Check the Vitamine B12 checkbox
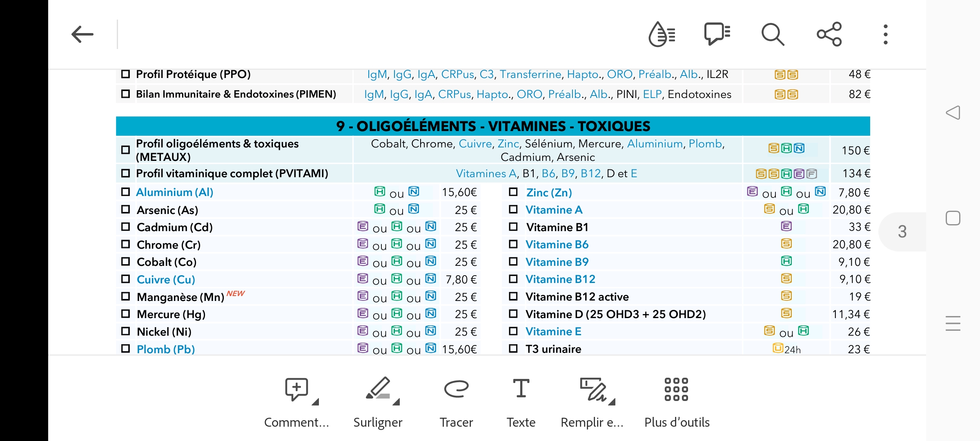This screenshot has height=441, width=980. [x=513, y=279]
